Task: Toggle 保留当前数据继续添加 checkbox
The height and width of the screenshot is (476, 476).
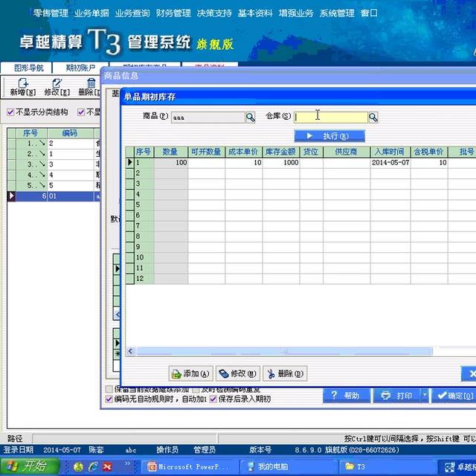Action: point(109,389)
